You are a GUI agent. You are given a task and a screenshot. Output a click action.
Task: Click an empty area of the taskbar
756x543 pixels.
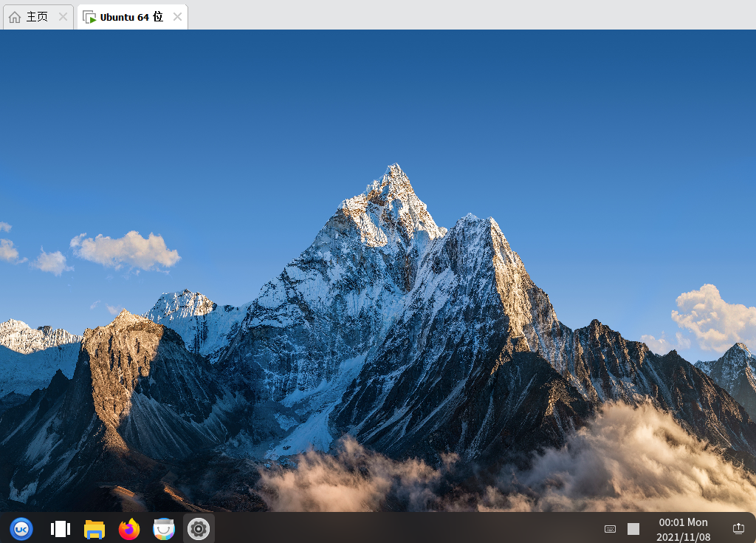tap(406, 529)
